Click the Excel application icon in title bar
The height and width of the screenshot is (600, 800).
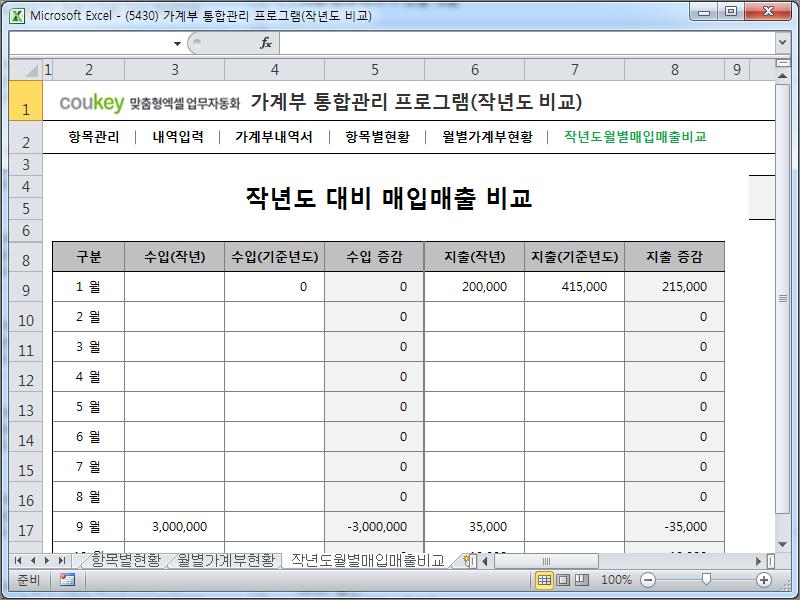click(17, 16)
